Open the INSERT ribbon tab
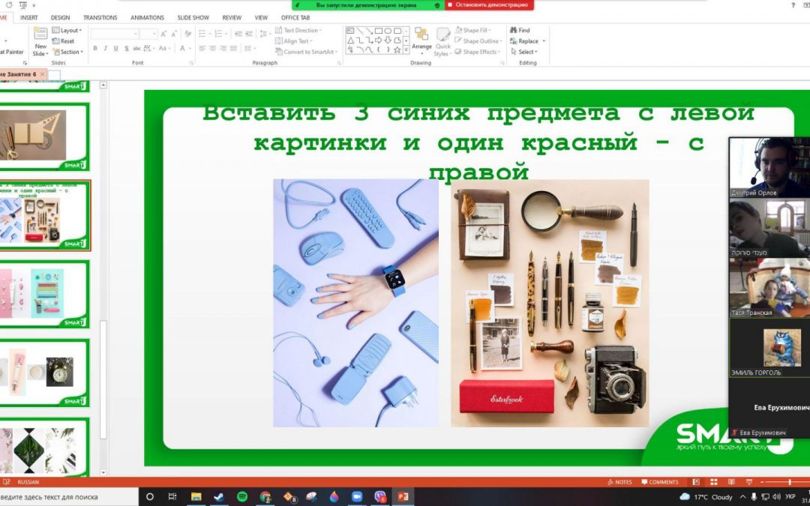Screen dimensions: 810x506 pyautogui.click(x=29, y=18)
